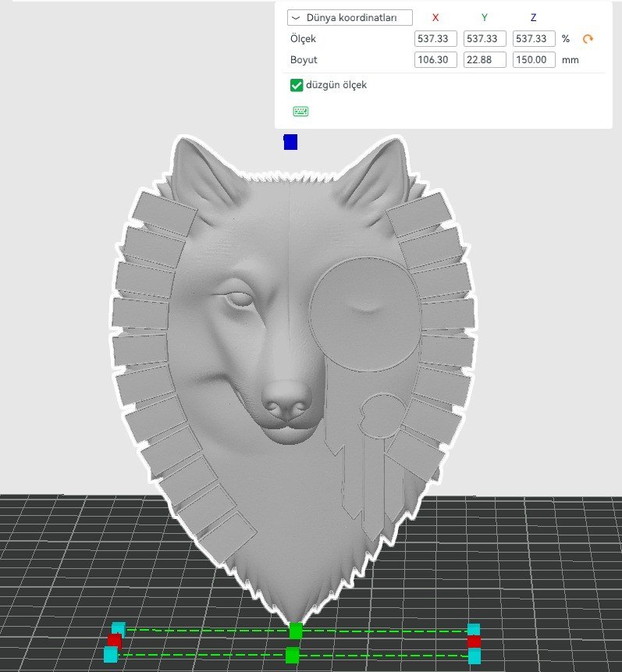The image size is (622, 672).
Task: Click the upper-right cyan corner handle
Action: (x=474, y=629)
